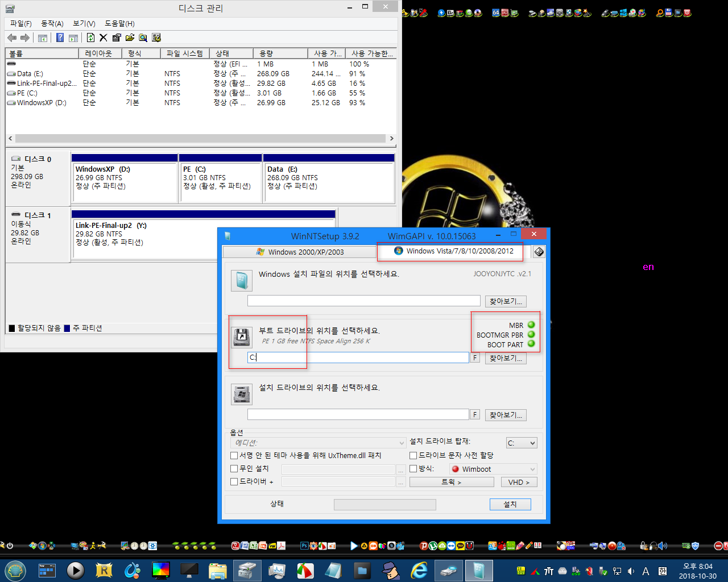This screenshot has width=728, height=582.
Task: Click the Forward arrow in Disk Management toolbar
Action: click(x=25, y=38)
